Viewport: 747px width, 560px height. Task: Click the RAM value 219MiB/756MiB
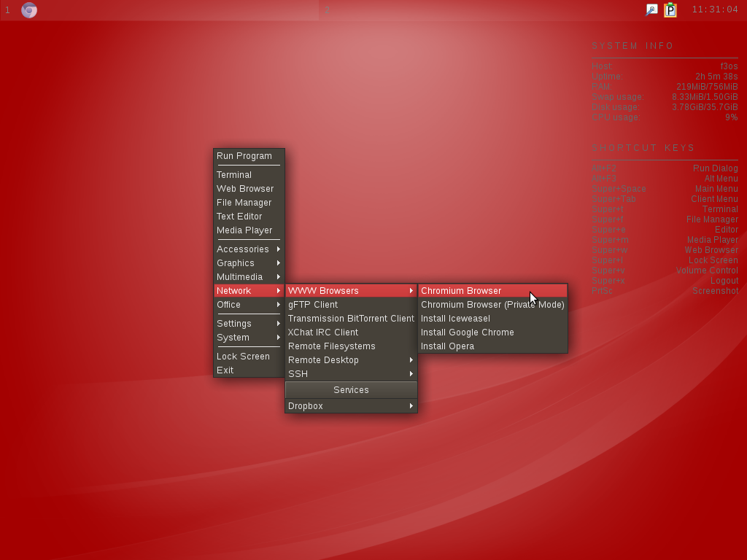pos(707,87)
